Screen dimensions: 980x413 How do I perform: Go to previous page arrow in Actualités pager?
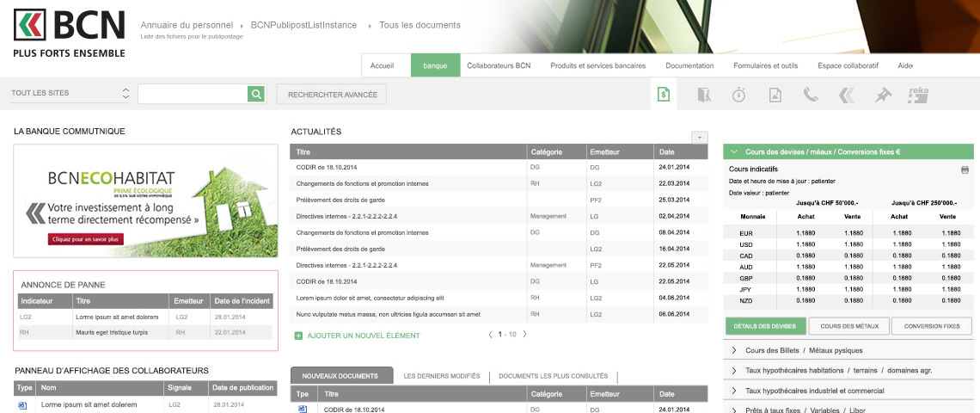pyautogui.click(x=490, y=334)
